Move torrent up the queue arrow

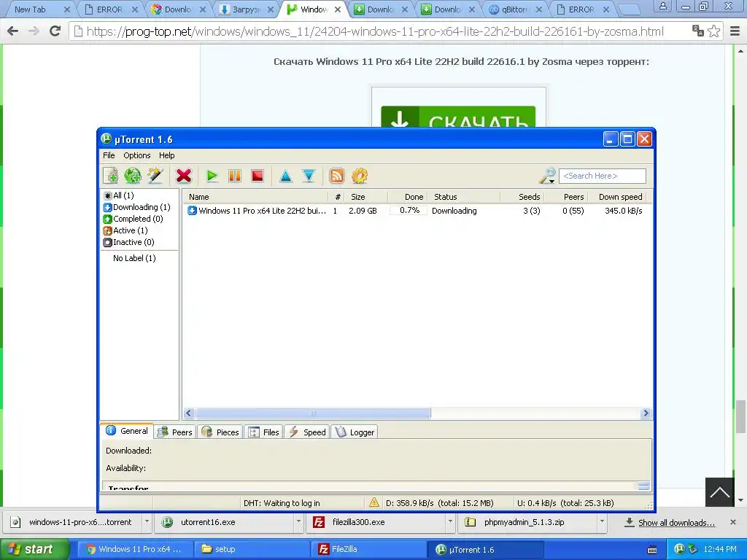tap(286, 176)
